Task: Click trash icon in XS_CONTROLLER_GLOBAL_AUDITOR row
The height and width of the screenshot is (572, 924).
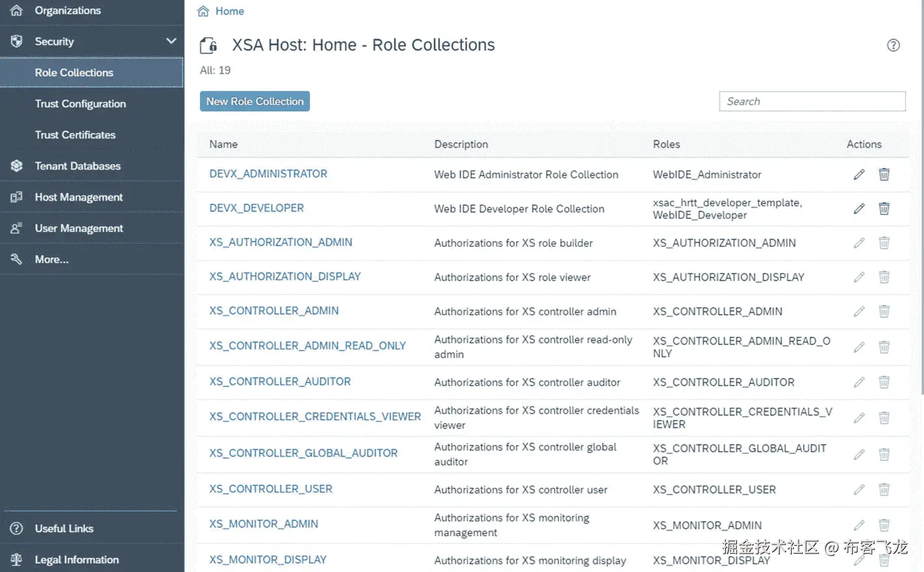Action: click(x=884, y=454)
